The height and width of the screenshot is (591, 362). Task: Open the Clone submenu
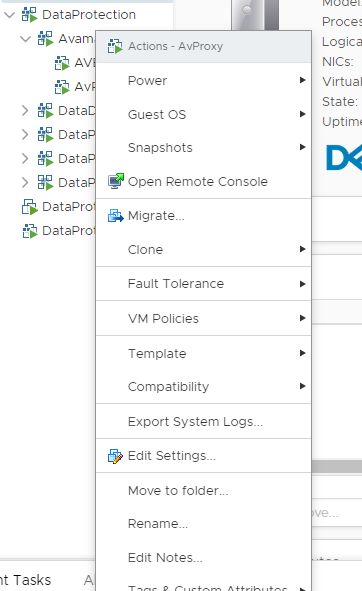point(204,249)
